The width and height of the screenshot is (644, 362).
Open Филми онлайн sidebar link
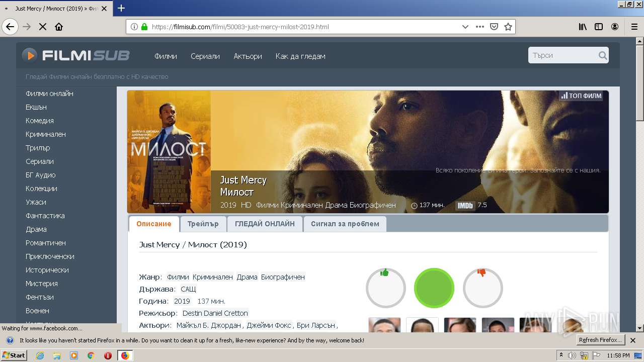[49, 94]
